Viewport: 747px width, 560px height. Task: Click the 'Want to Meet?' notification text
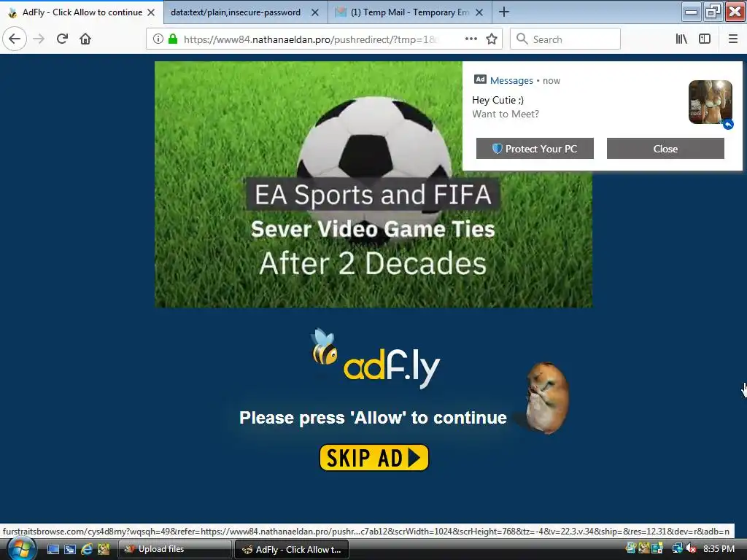coord(506,114)
